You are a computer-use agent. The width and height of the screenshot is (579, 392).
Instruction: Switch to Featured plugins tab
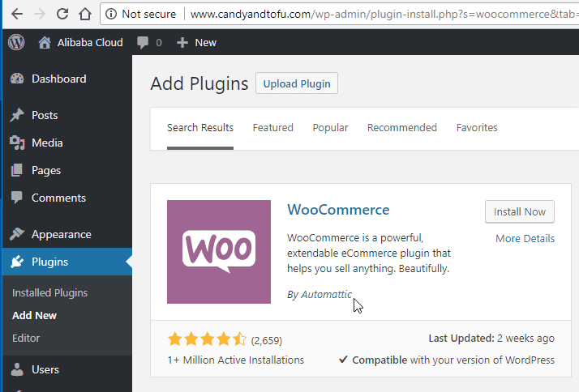click(x=273, y=128)
